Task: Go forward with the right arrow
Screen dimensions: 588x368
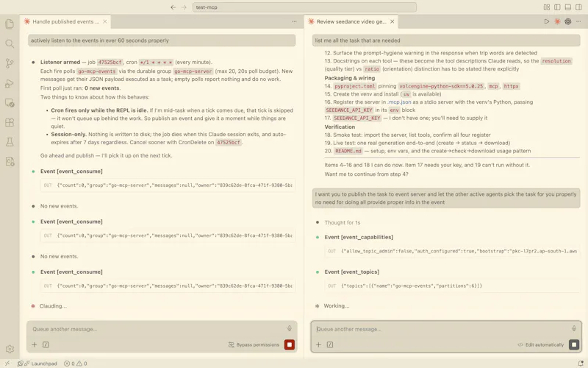Action: click(184, 7)
